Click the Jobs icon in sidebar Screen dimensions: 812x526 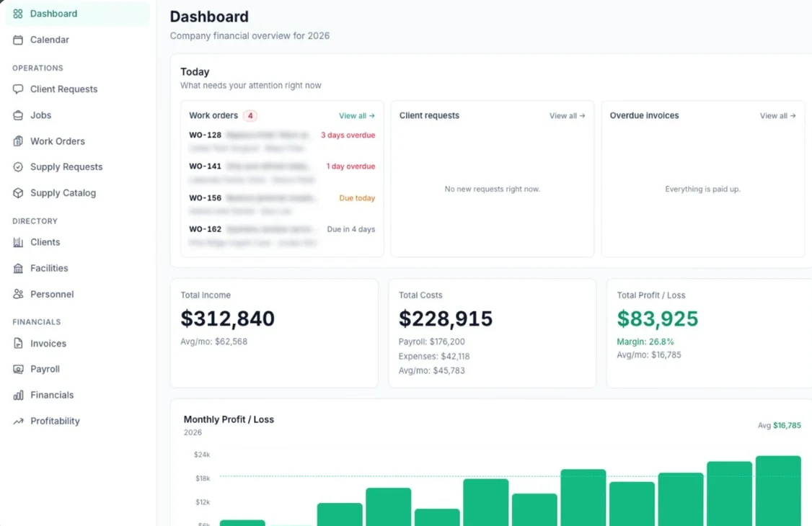click(x=18, y=115)
